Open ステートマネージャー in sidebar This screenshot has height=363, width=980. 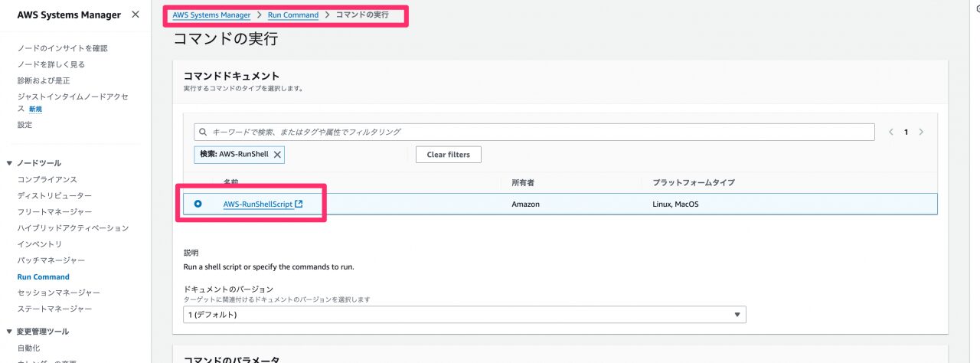click(x=55, y=309)
